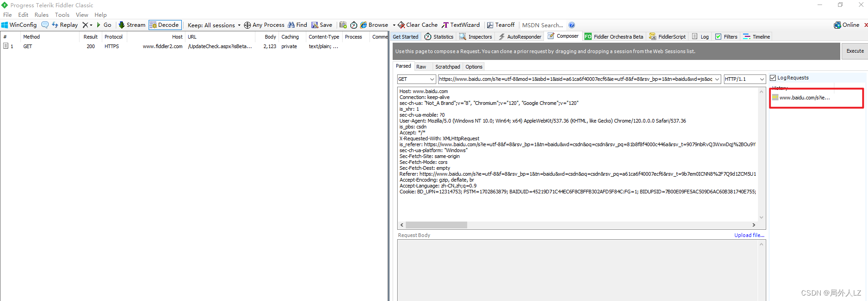The image size is (868, 301).
Task: Open WinConfig from the toolbar
Action: pyautogui.click(x=19, y=25)
